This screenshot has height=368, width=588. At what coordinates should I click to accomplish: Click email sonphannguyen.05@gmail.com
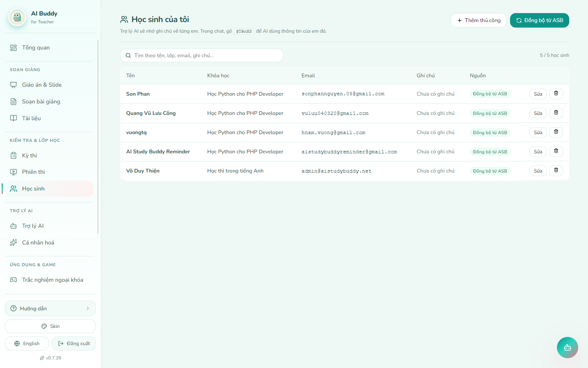pyautogui.click(x=343, y=94)
